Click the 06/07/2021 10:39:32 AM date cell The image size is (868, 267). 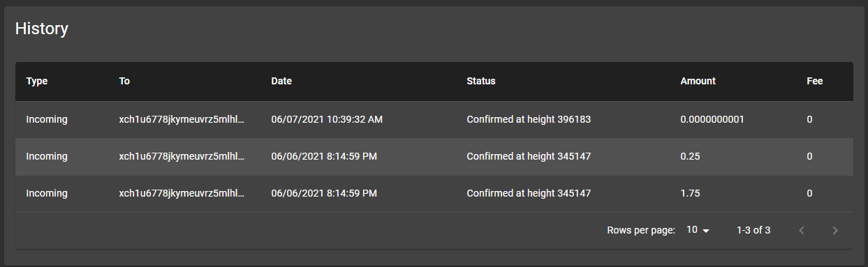[x=327, y=119]
